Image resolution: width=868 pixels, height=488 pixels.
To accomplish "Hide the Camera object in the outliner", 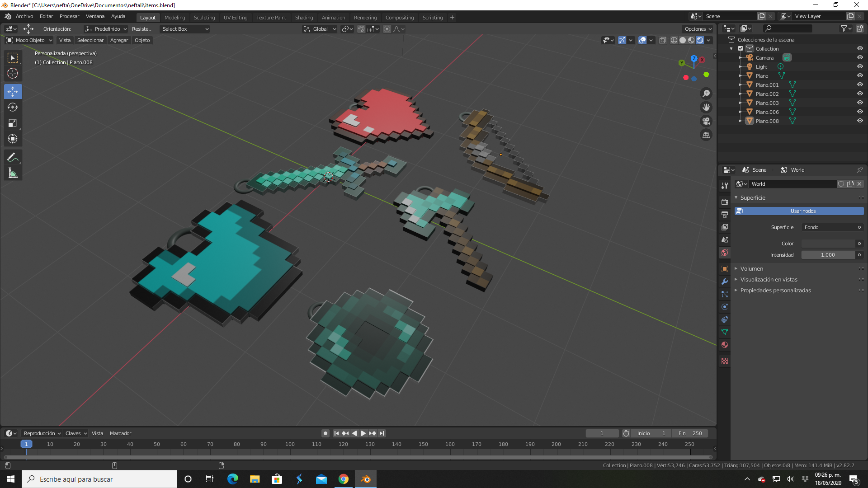I will 860,57.
